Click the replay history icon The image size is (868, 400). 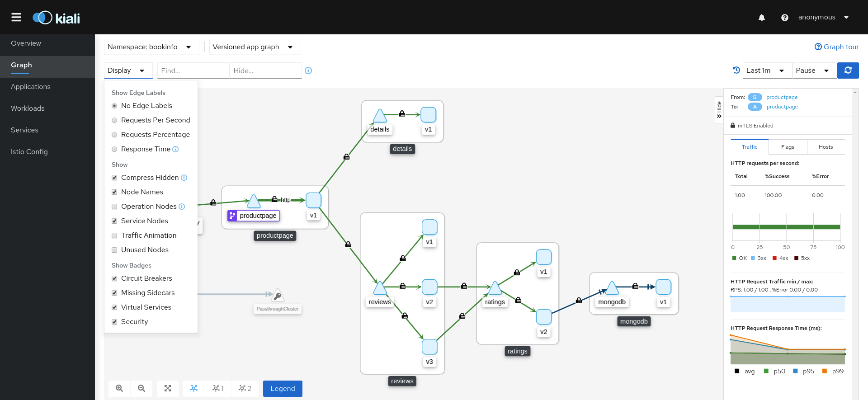[736, 70]
